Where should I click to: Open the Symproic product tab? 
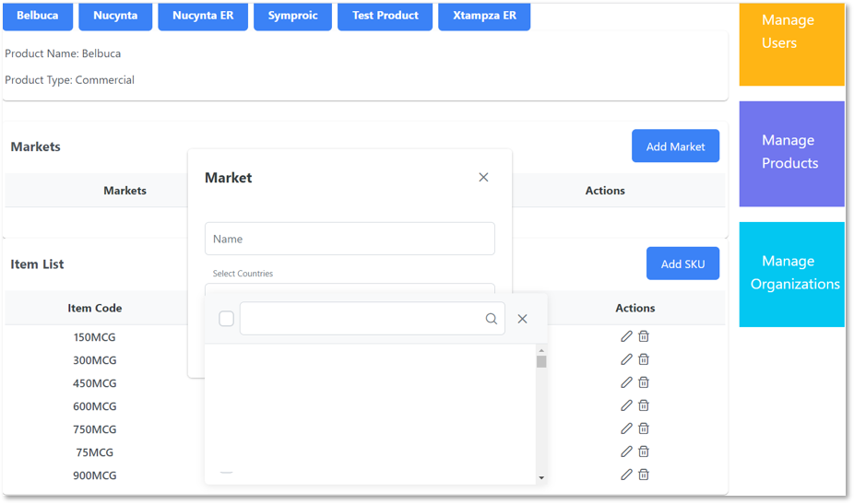[x=293, y=16]
